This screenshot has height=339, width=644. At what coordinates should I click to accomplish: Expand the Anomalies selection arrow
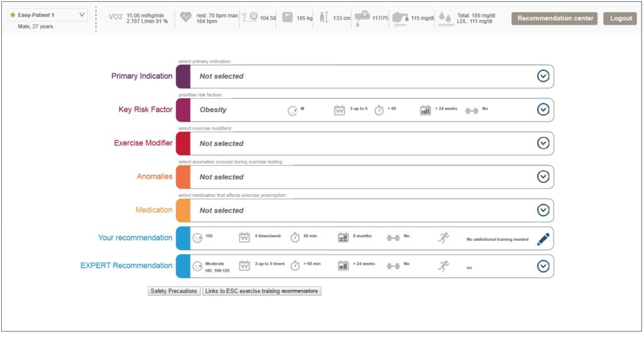tap(543, 177)
